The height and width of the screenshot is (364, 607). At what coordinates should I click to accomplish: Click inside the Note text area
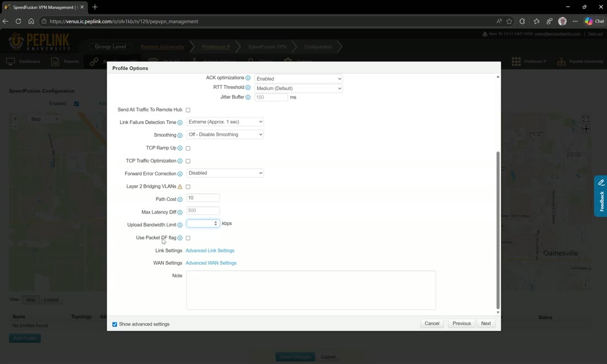pos(311,290)
